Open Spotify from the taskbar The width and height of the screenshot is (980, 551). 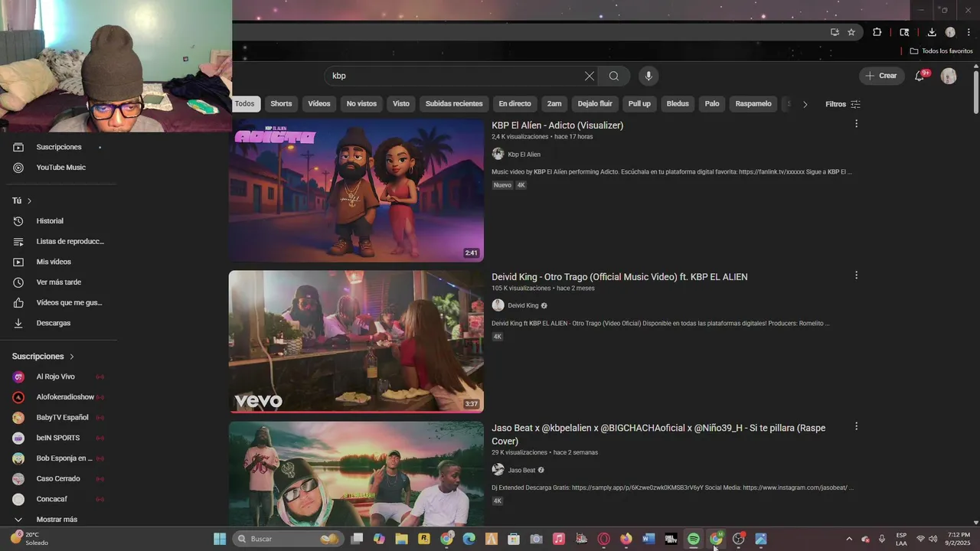[693, 539]
